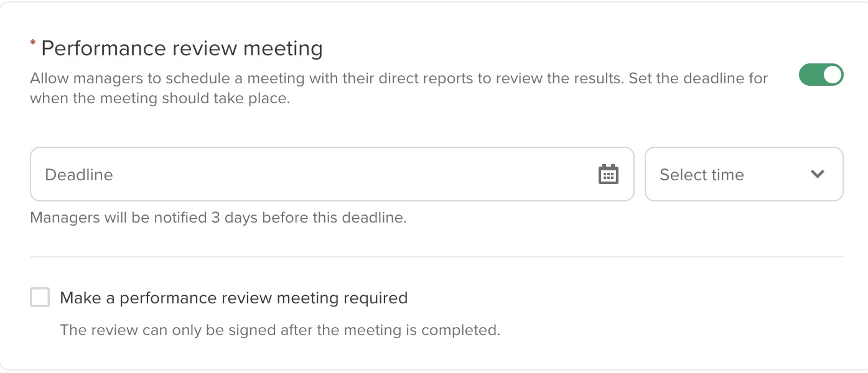This screenshot has width=868, height=373.
Task: Click the horizontal divider below the deadline hint
Action: click(x=436, y=256)
